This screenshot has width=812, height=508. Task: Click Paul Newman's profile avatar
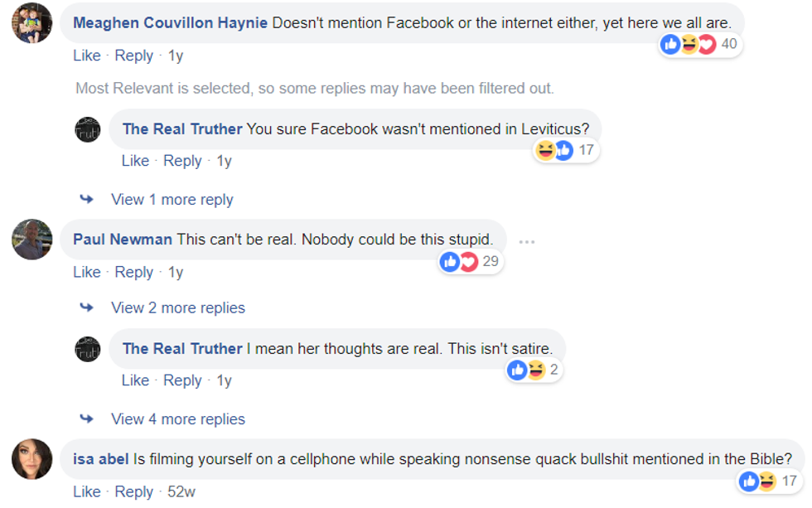pyautogui.click(x=32, y=239)
